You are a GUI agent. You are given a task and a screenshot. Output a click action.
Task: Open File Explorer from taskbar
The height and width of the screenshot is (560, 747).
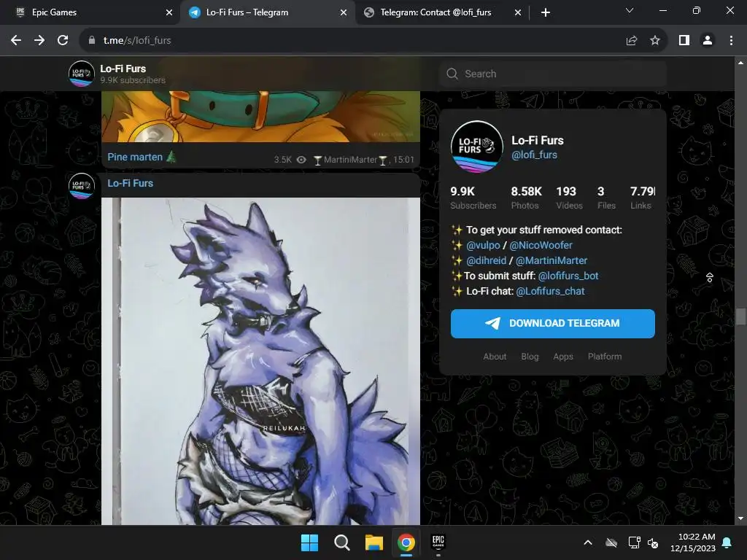pyautogui.click(x=374, y=542)
